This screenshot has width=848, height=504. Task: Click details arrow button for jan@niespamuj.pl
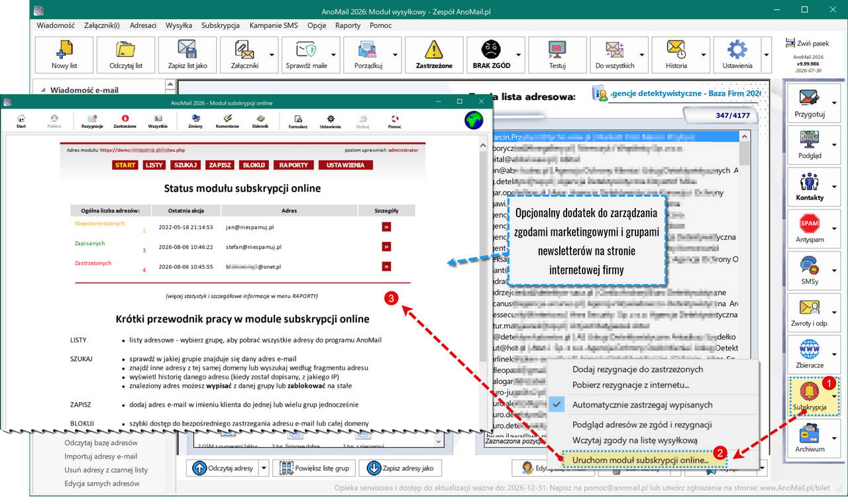coord(386,227)
